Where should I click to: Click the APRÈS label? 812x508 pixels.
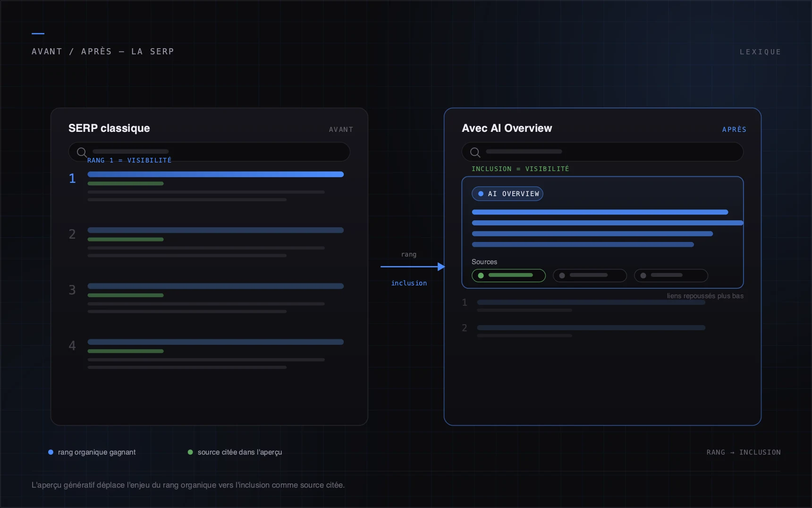tap(734, 129)
